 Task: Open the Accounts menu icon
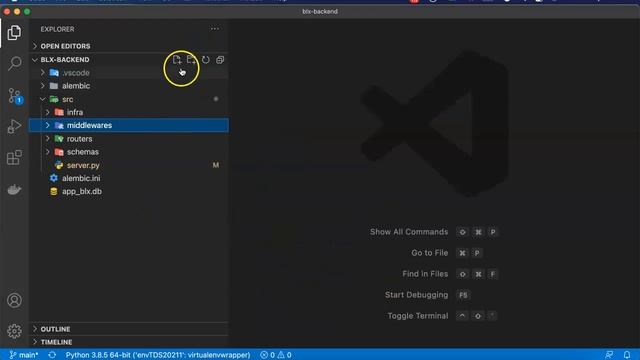click(14, 300)
